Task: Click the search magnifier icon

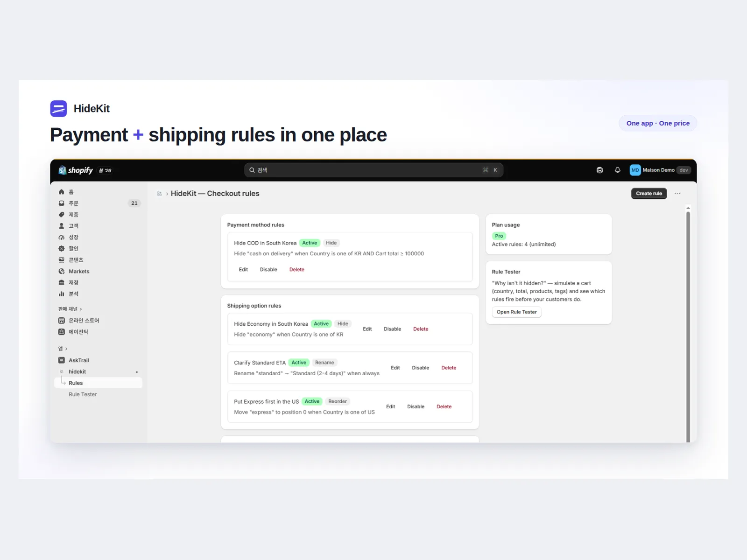Action: pyautogui.click(x=252, y=170)
